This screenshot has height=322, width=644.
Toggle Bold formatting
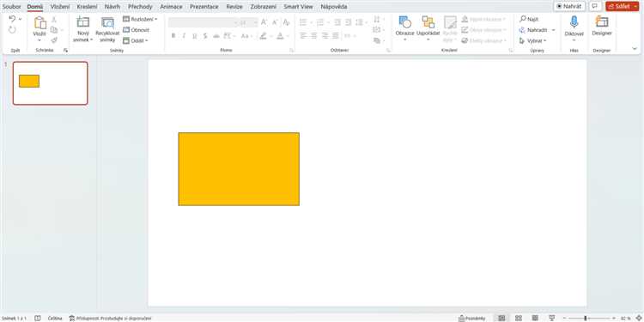click(x=173, y=36)
